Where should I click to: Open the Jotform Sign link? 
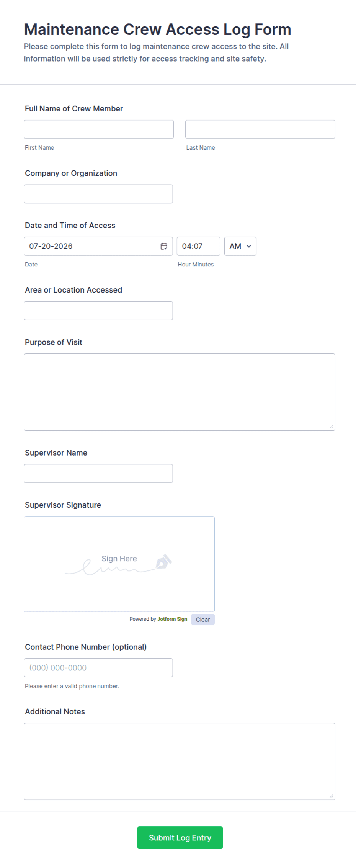point(172,619)
